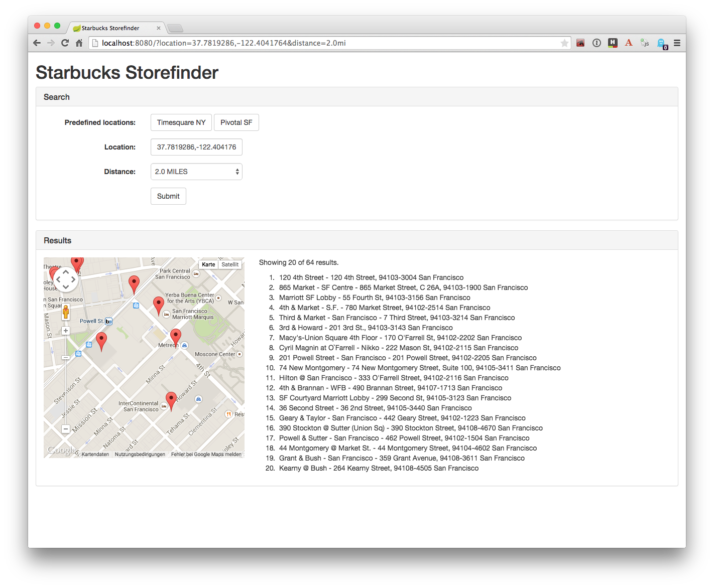Choose the Pivotal SF predefined location

point(236,122)
